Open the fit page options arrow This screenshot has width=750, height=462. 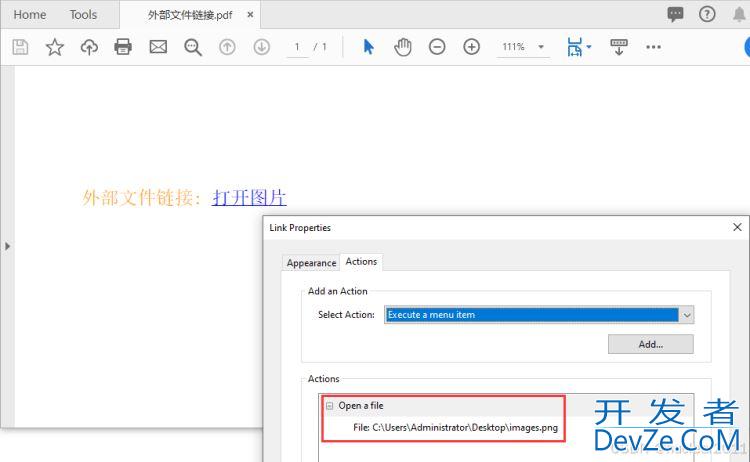point(589,47)
